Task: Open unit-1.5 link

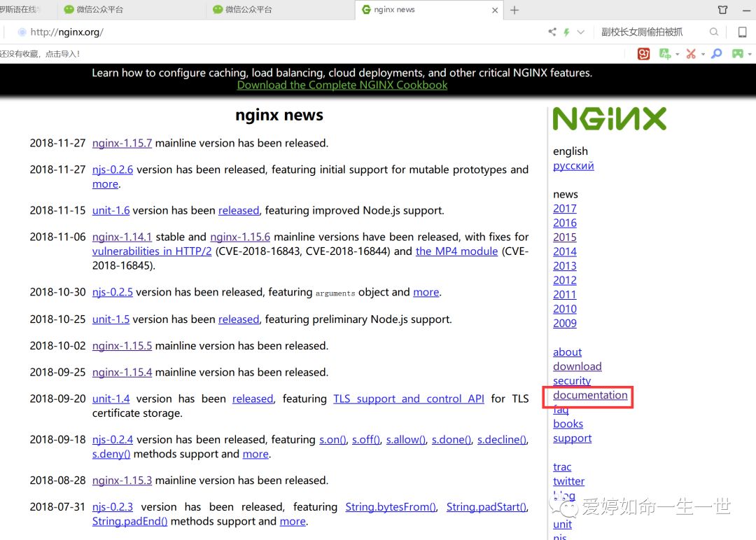Action: [111, 319]
